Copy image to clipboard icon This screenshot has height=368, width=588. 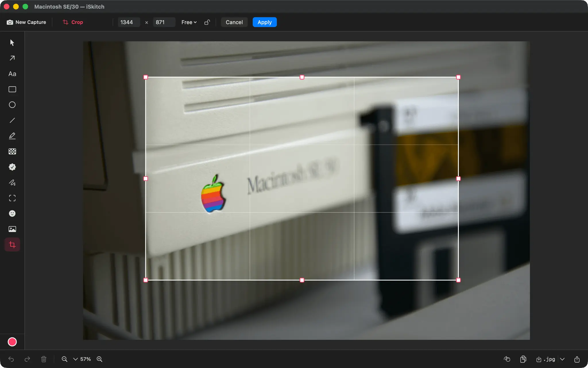click(x=523, y=359)
